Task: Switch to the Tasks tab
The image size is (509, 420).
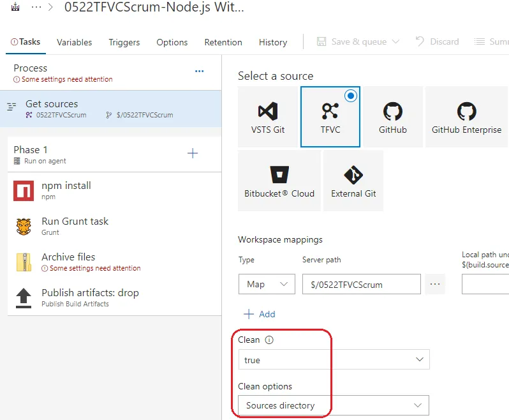Action: pos(26,42)
